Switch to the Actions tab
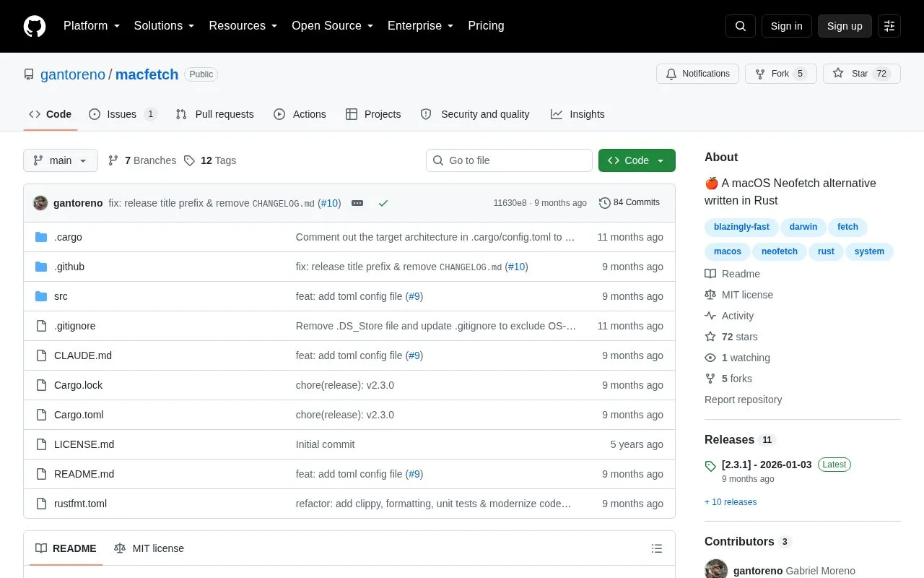This screenshot has height=578, width=924. click(300, 114)
